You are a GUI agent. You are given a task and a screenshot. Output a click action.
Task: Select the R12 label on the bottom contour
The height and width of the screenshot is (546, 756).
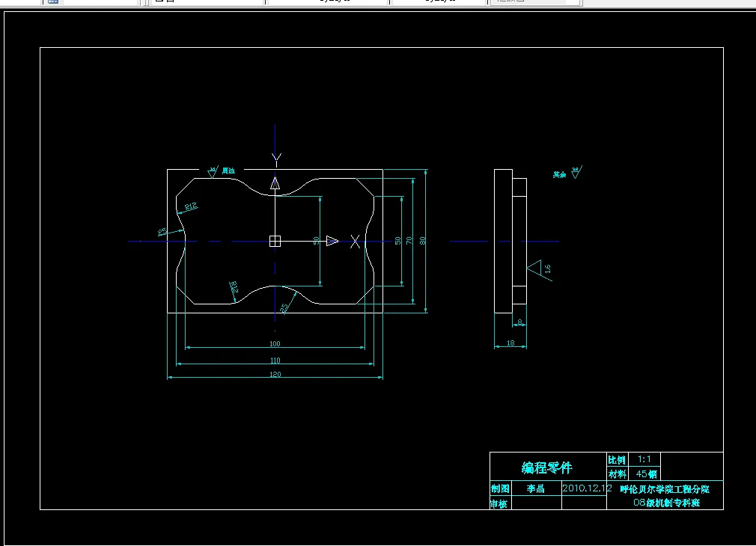234,288
